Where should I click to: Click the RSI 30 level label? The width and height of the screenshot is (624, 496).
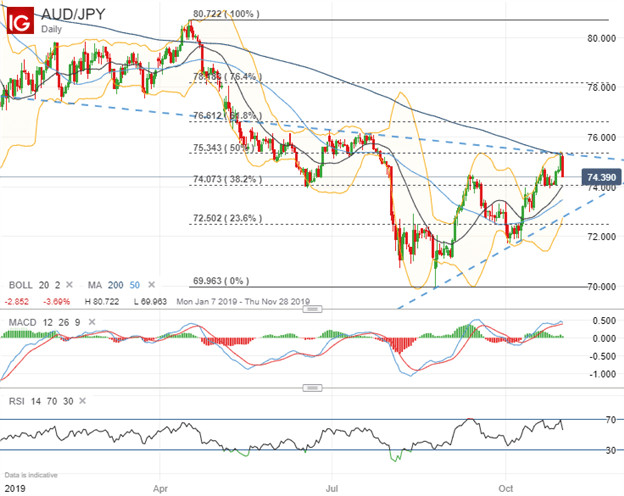coord(610,450)
